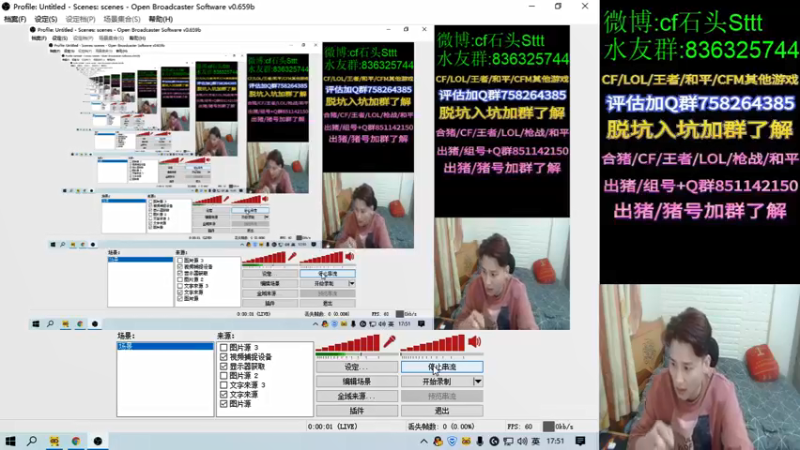The height and width of the screenshot is (450, 800).
Task: Switch to the OBS taskbar icon
Action: pos(97,441)
